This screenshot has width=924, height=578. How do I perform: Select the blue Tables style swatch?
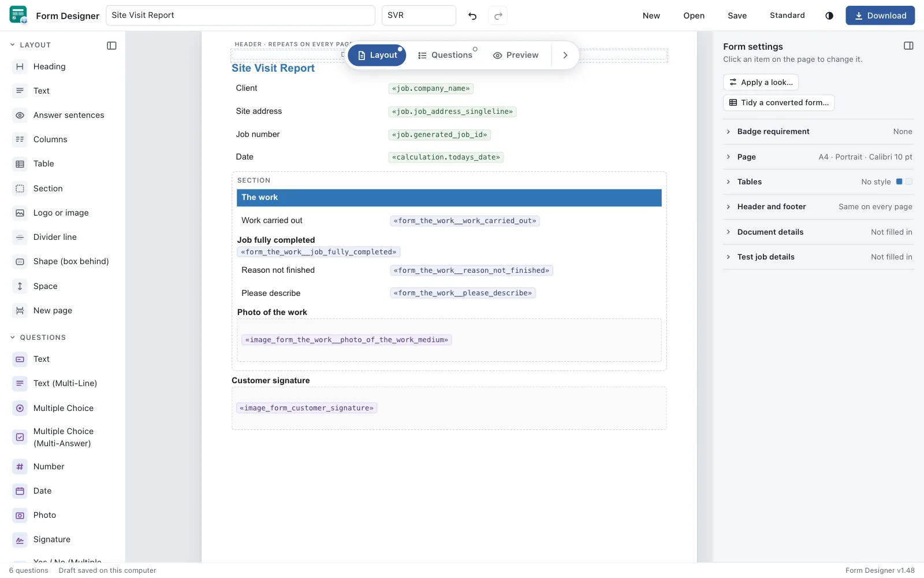(899, 181)
